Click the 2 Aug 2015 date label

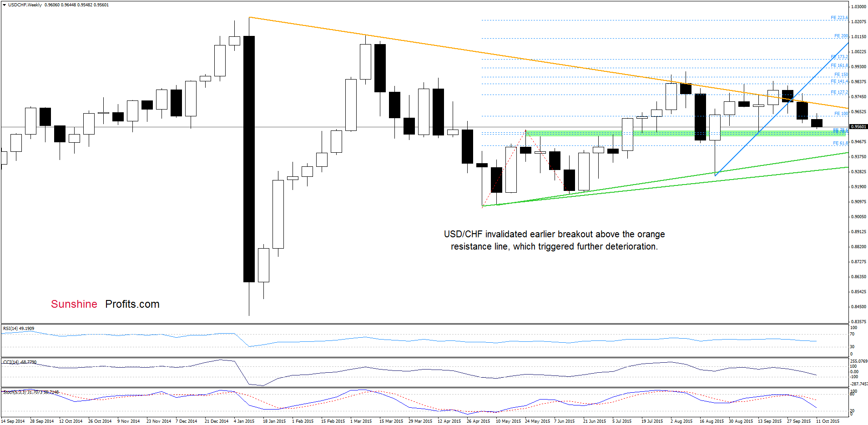click(681, 421)
